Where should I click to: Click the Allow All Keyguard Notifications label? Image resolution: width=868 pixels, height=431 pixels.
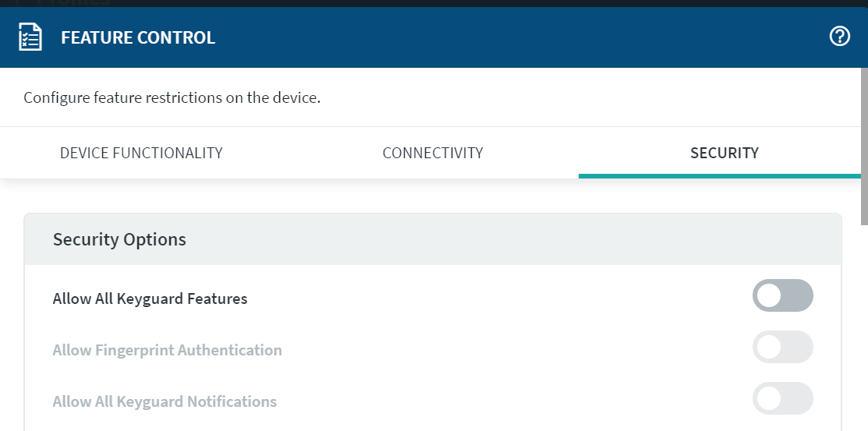pyautogui.click(x=165, y=401)
